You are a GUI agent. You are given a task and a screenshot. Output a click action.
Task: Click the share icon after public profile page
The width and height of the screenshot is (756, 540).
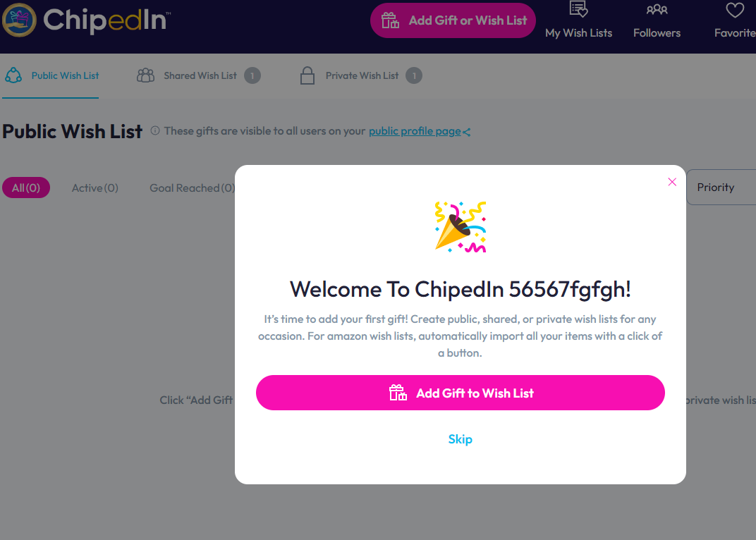pos(466,132)
